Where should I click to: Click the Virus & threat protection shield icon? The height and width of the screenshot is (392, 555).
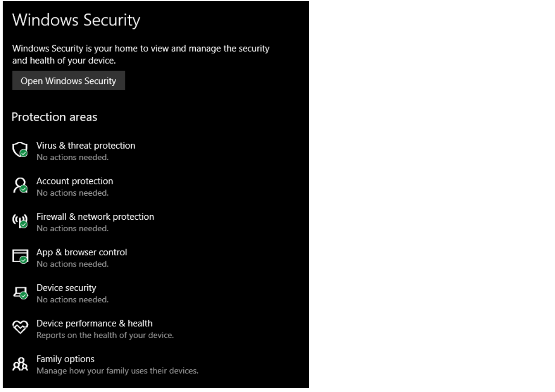point(20,150)
